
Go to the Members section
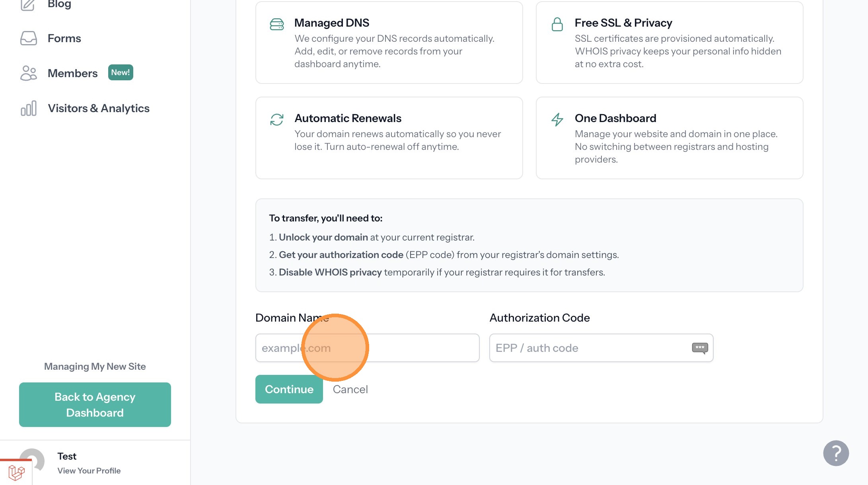tap(72, 73)
